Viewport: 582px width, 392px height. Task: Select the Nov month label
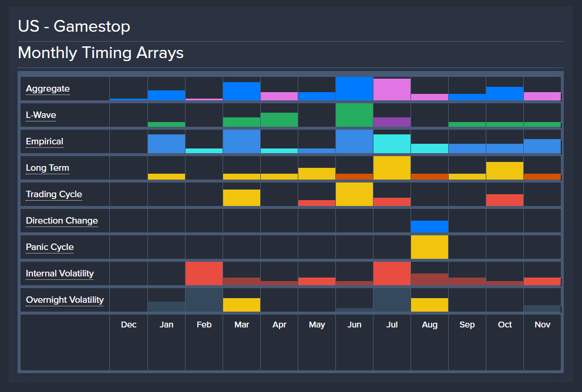tap(542, 325)
